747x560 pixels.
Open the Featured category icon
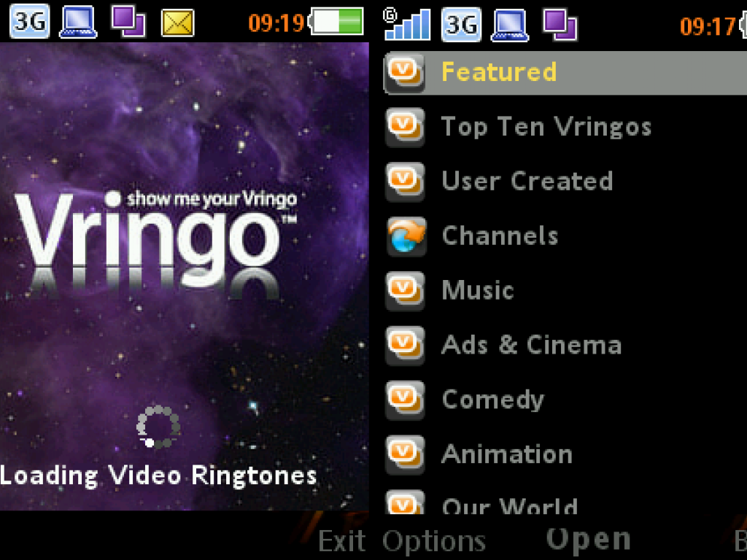pyautogui.click(x=404, y=73)
